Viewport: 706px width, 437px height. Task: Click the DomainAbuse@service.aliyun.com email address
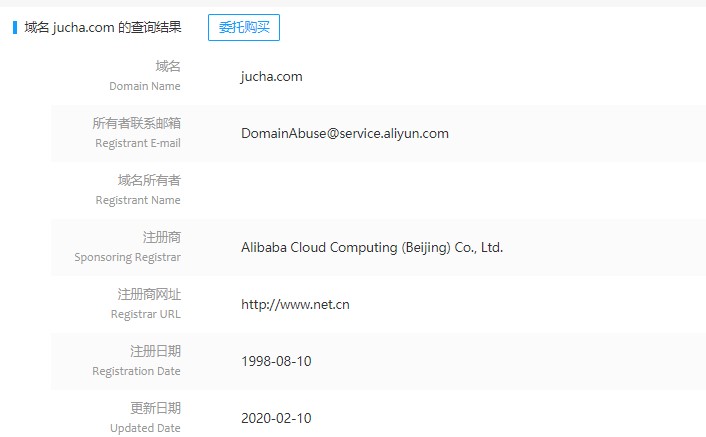tap(344, 133)
